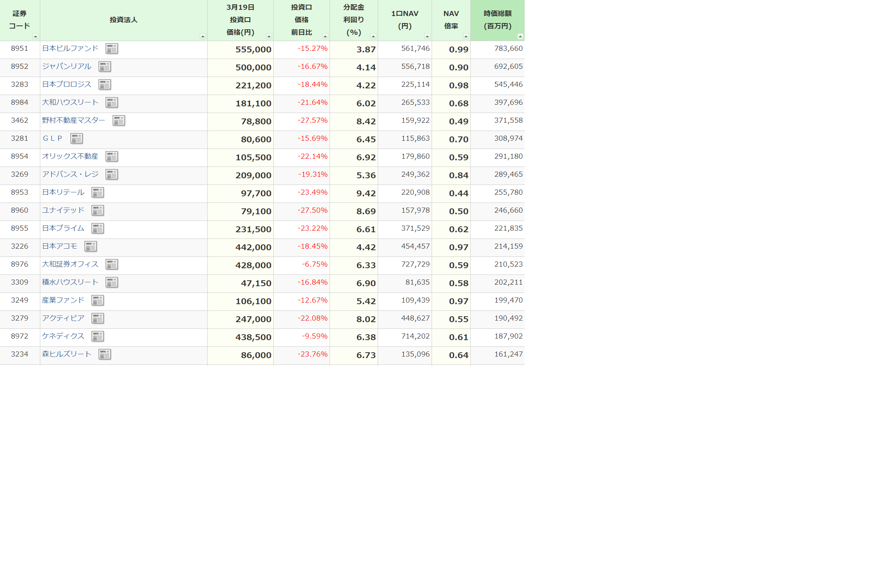This screenshot has height=588, width=882.
Task: Open 日本プライム link
Action: [63, 228]
